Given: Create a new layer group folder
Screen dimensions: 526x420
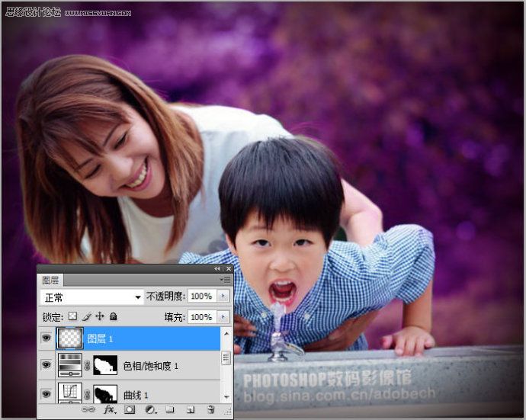Looking at the screenshot, I should [170, 409].
